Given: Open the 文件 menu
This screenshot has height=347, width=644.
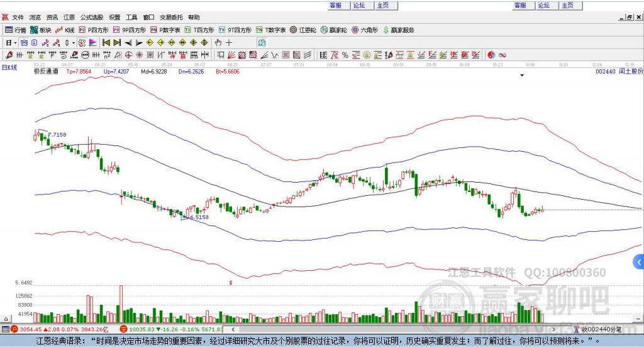Looking at the screenshot, I should 18,17.
